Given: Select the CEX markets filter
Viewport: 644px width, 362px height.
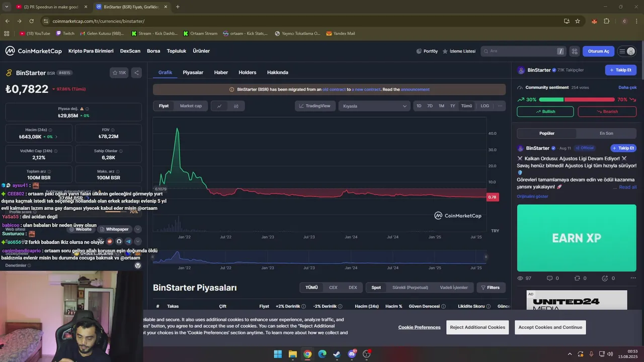Looking at the screenshot, I should pos(333,288).
